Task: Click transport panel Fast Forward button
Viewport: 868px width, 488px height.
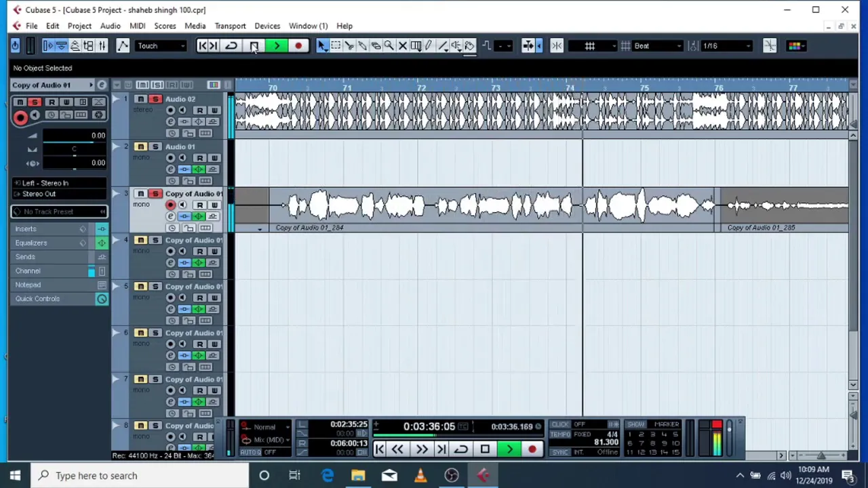Action: pyautogui.click(x=421, y=449)
